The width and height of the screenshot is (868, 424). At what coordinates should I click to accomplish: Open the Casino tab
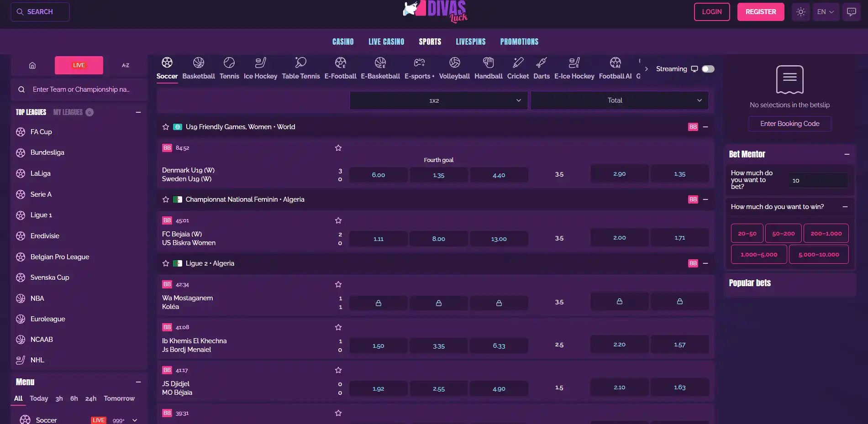click(343, 42)
